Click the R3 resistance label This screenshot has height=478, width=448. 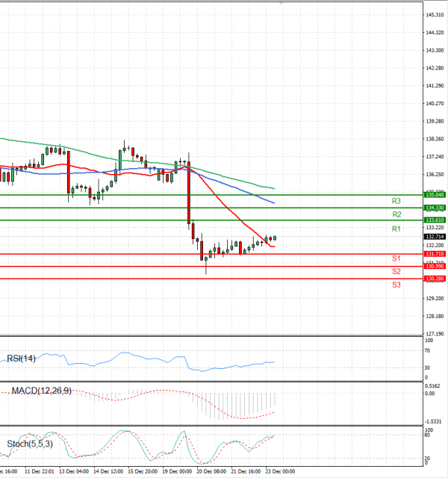click(396, 201)
